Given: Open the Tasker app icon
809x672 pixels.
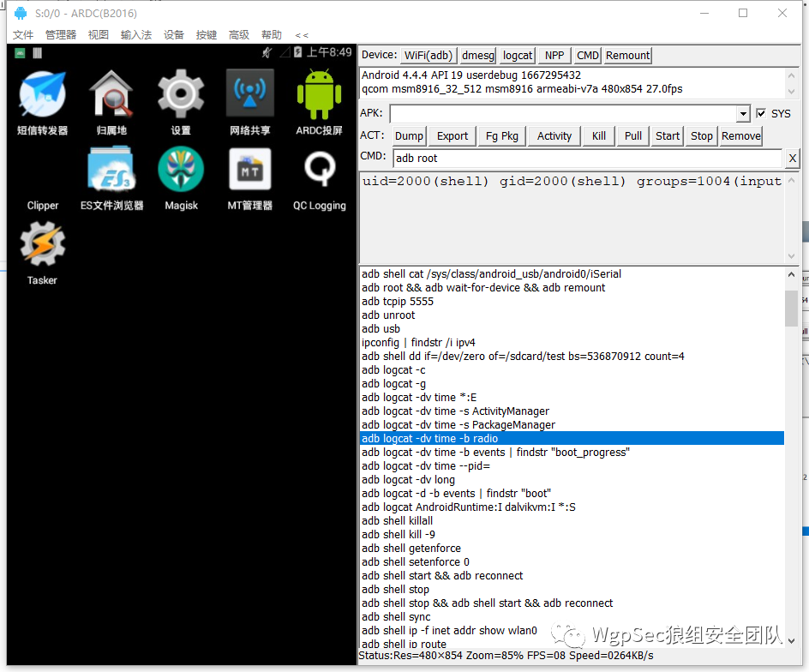Looking at the screenshot, I should [x=42, y=244].
